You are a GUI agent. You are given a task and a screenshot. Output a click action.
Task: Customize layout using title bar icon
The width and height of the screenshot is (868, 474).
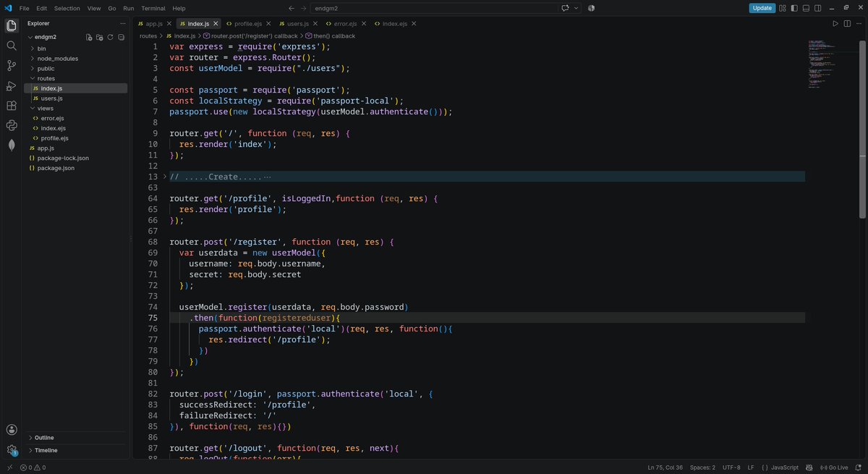[783, 8]
